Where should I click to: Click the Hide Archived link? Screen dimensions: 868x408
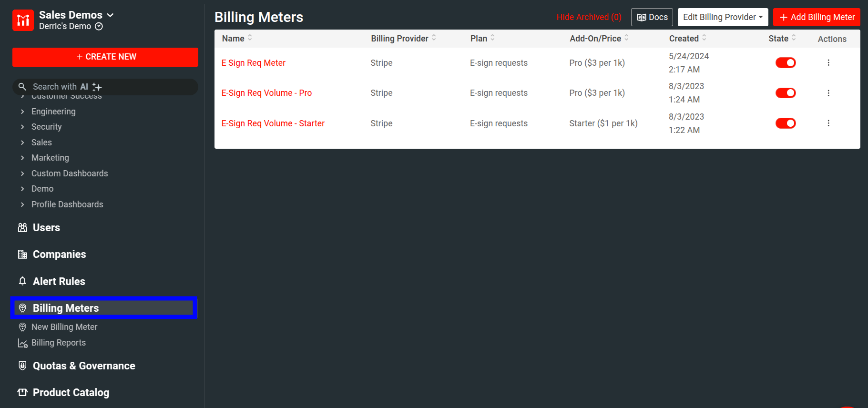click(x=589, y=17)
